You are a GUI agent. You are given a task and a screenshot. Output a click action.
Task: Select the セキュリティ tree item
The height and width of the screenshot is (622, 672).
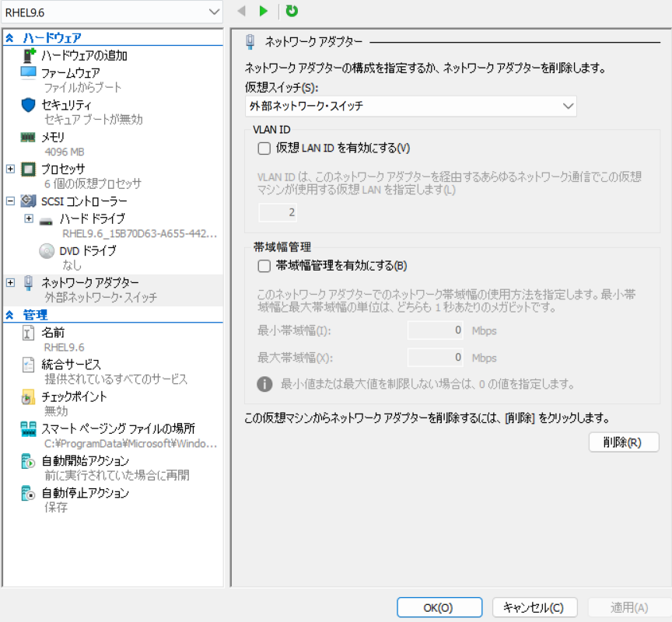(x=66, y=105)
